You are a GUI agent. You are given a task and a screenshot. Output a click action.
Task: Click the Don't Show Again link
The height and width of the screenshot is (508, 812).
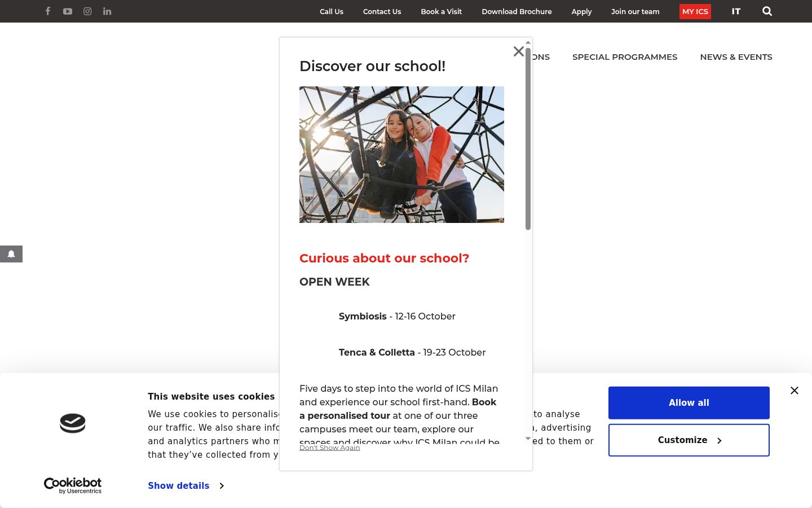[330, 448]
